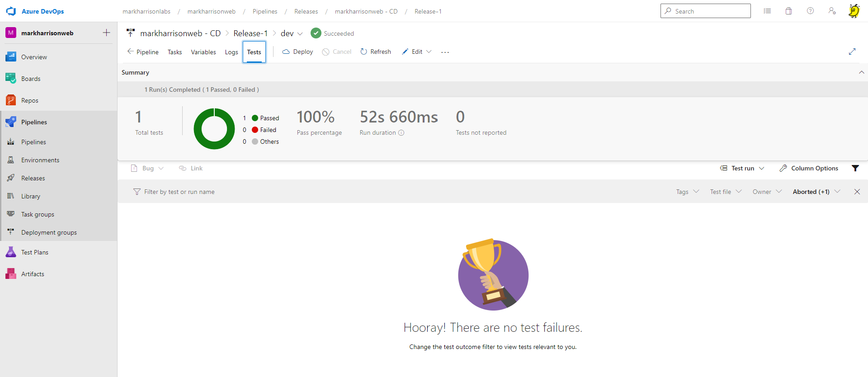The image size is (868, 377).
Task: Open Test Plans from the sidebar
Action: [34, 252]
